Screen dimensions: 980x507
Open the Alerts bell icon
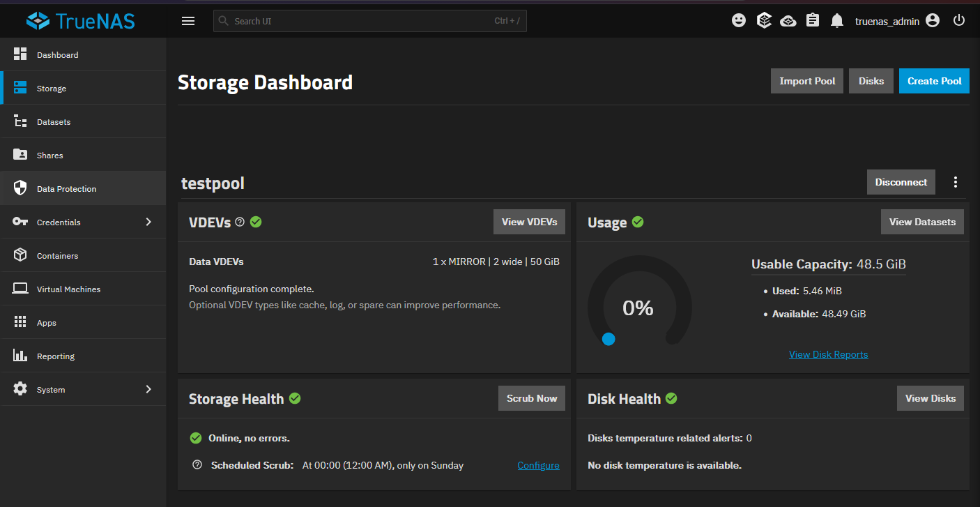pyautogui.click(x=837, y=21)
